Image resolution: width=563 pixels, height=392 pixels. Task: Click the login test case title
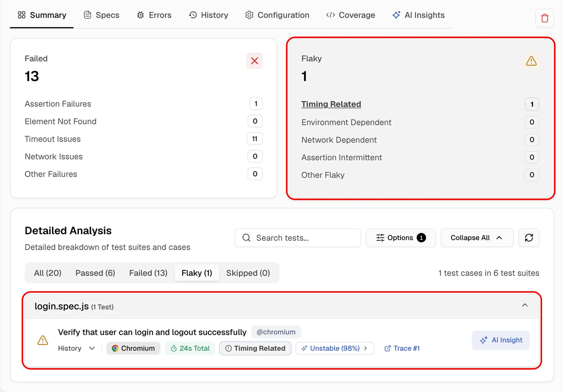pos(152,332)
